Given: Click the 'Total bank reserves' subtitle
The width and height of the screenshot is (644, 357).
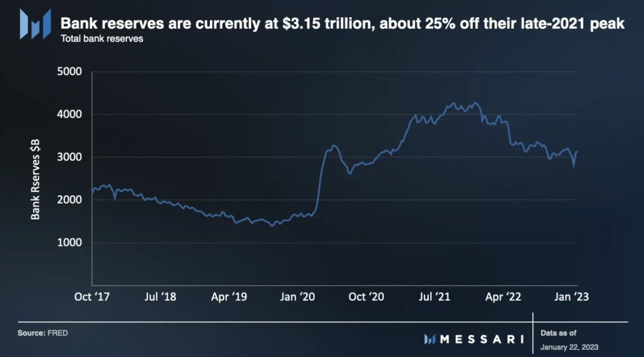Looking at the screenshot, I should pos(101,39).
